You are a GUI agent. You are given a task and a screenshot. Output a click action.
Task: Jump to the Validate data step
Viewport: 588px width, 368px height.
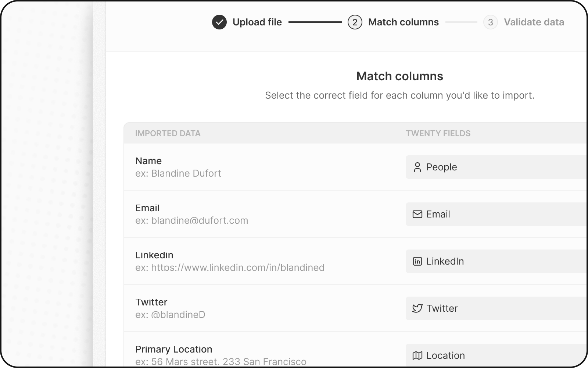pos(534,22)
